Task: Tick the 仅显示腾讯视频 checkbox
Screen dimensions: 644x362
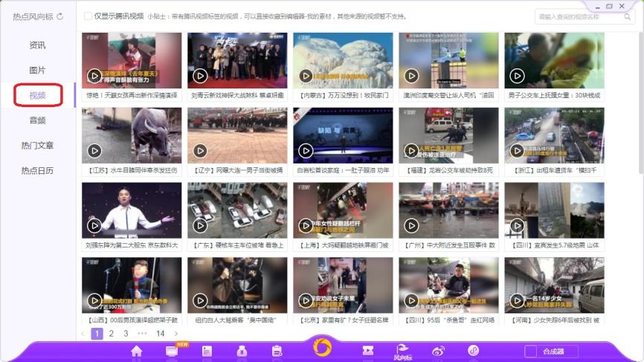Action: (x=88, y=16)
